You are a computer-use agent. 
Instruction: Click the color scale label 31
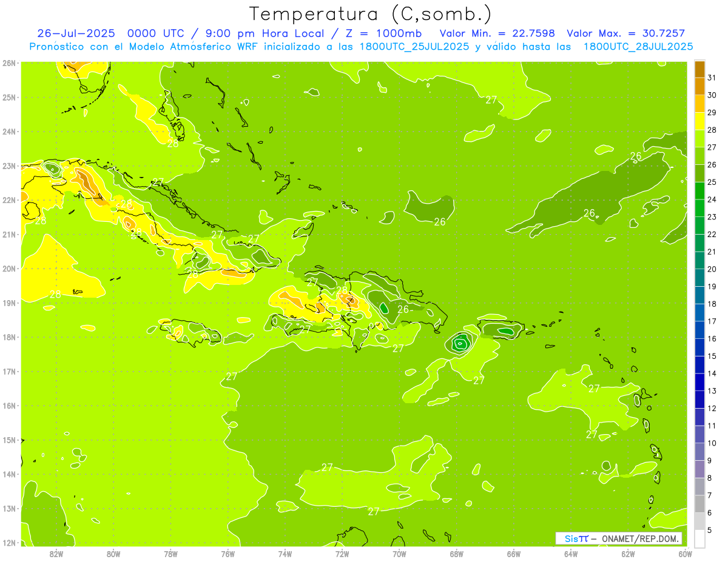[x=712, y=78]
